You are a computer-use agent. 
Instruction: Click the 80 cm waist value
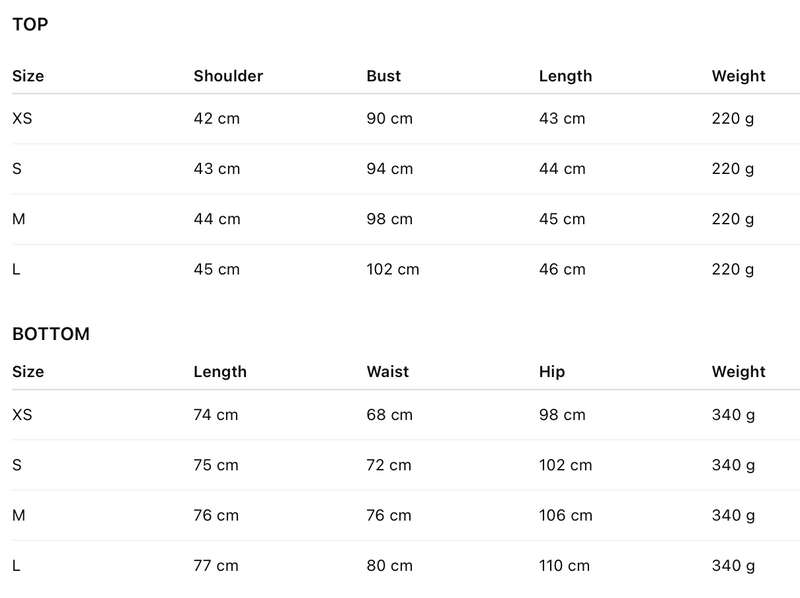pyautogui.click(x=390, y=566)
